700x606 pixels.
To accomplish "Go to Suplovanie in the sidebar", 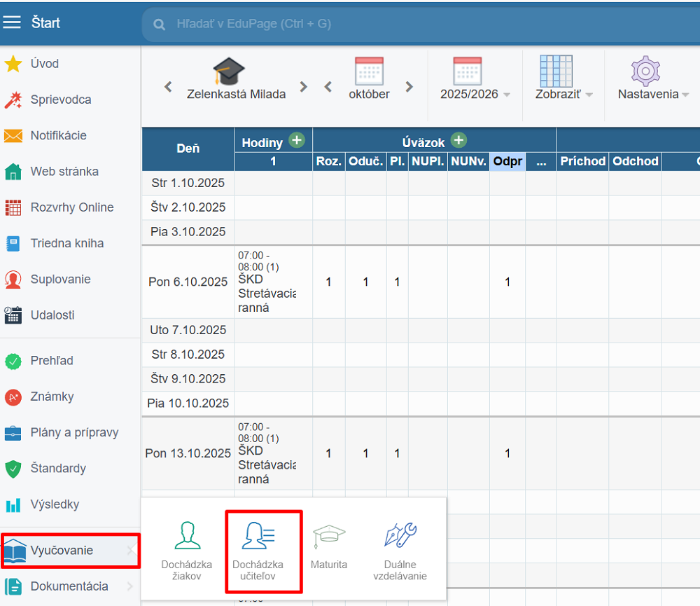I will (x=60, y=280).
